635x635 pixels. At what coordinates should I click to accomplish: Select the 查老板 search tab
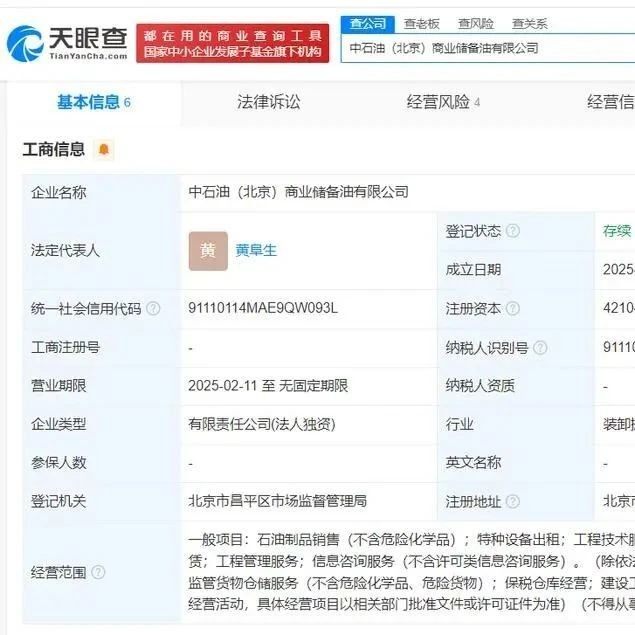coord(422,24)
